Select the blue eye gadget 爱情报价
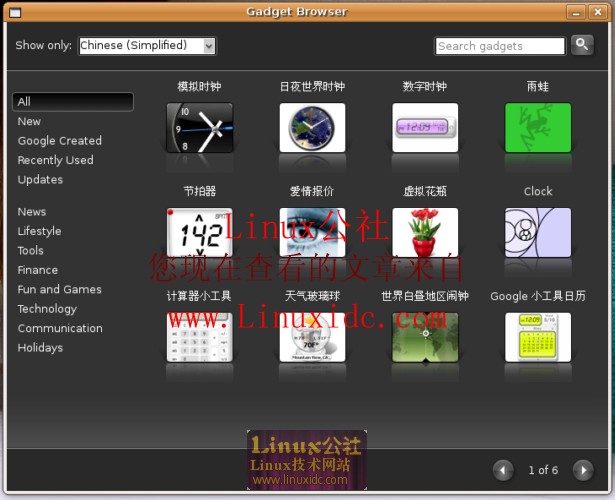 [312, 232]
